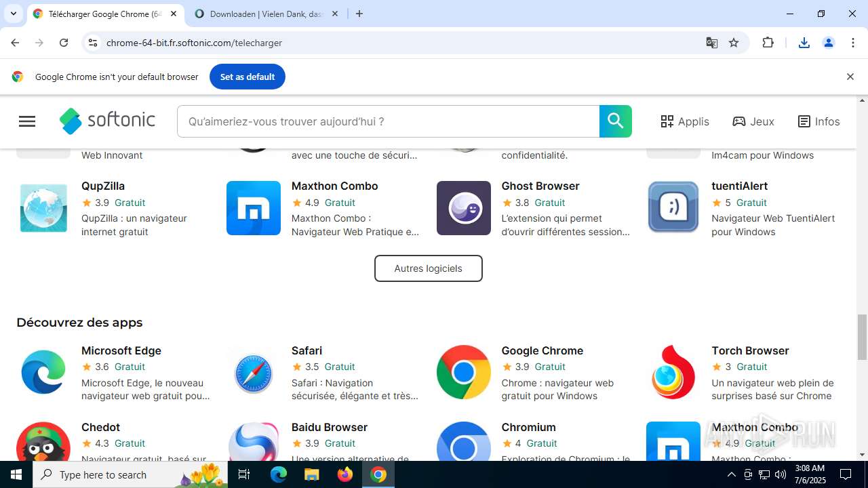The height and width of the screenshot is (488, 868).
Task: Click the QupZilla globe icon
Action: point(43,208)
